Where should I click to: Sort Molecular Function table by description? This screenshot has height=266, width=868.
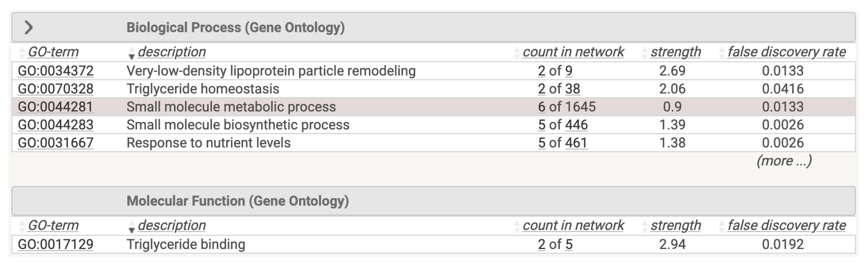[x=172, y=226]
